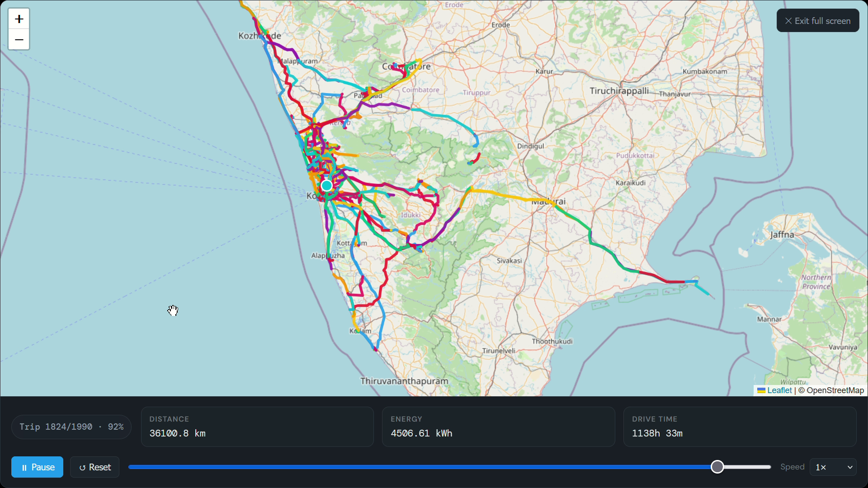Click the Speed dropdown chevron
The width and height of the screenshot is (868, 488).
[x=849, y=467]
